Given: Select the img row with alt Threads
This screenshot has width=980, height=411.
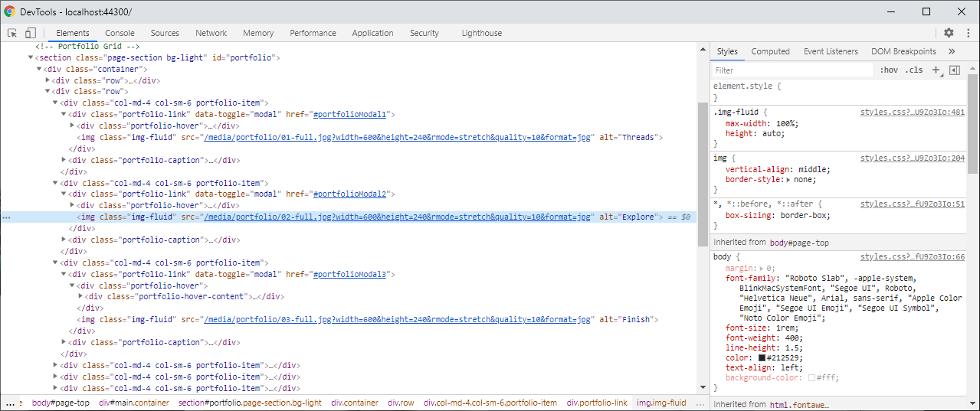Looking at the screenshot, I should (369, 138).
